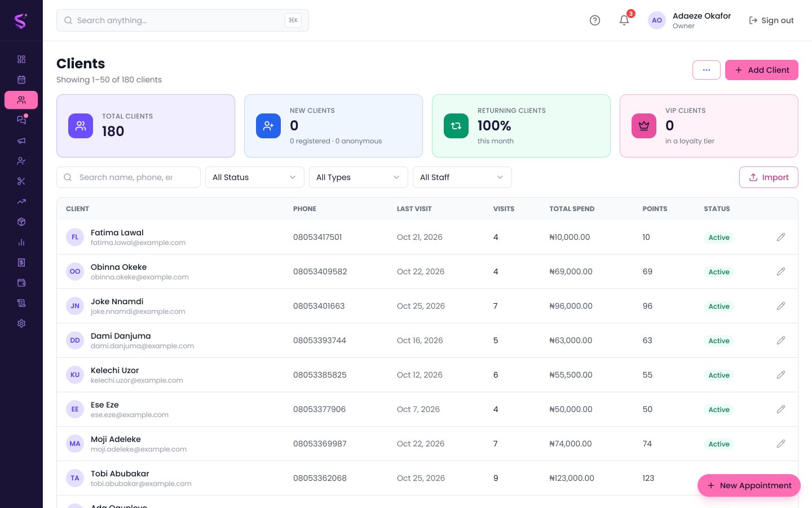Viewport: 812px width, 508px height.
Task: Open the messages chat icon in sidebar
Action: [x=21, y=120]
